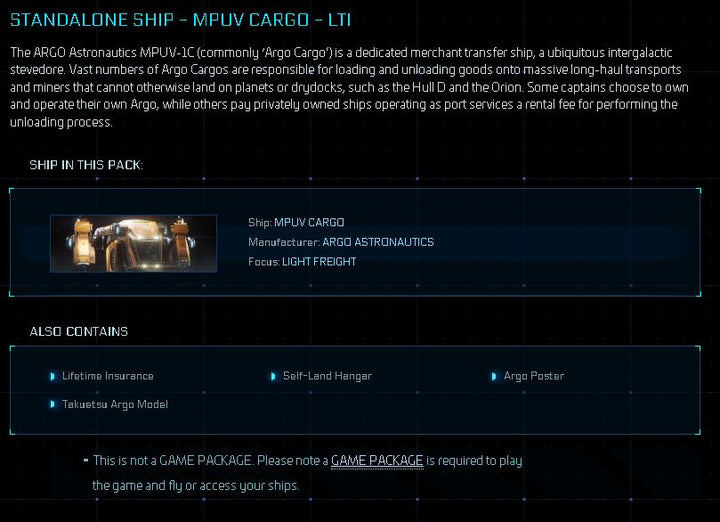Click the dash bullet before the game package note
Viewport: 720px width, 522px height.
[x=86, y=461]
